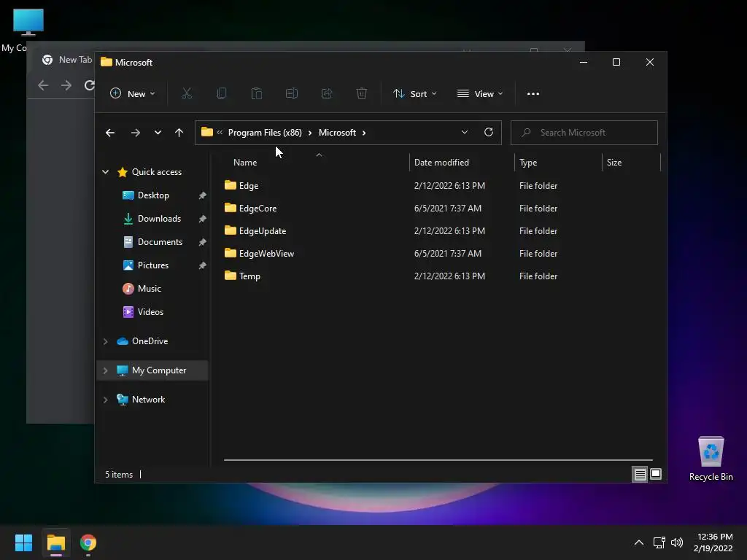Click the Rename icon in toolbar
The width and height of the screenshot is (747, 560).
[x=292, y=94]
